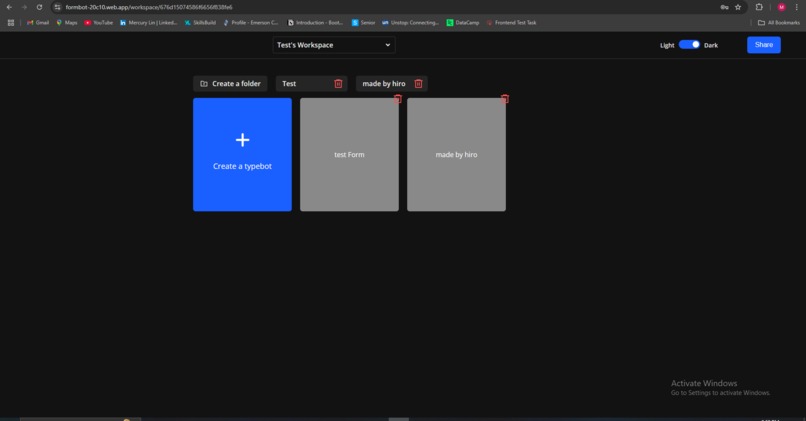The height and width of the screenshot is (421, 806).
Task: Click the Dark theme label
Action: [x=711, y=45]
